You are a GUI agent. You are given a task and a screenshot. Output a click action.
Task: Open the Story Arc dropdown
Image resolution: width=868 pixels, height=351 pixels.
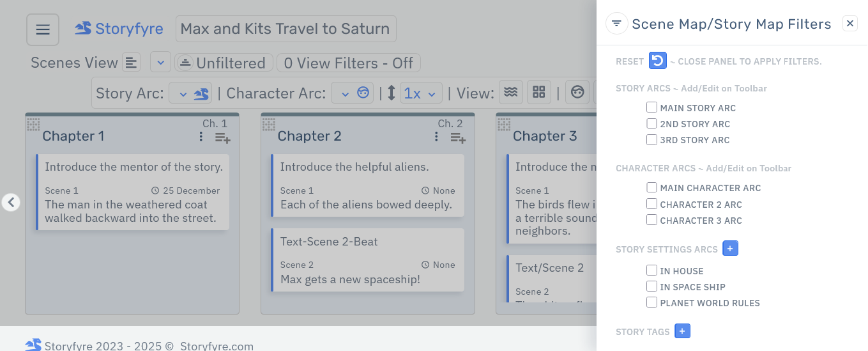190,93
